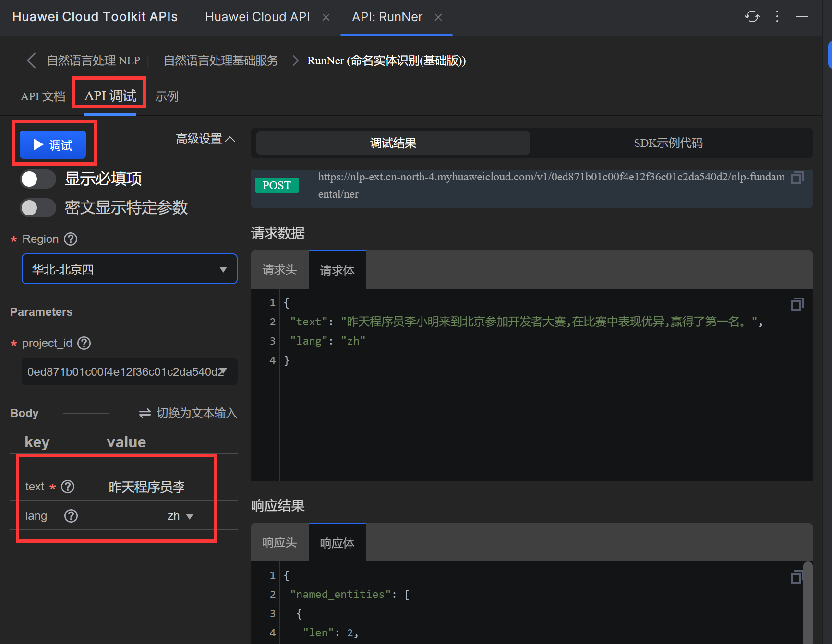This screenshot has width=832, height=644.
Task: Switch to the API 文档 tab
Action: coord(43,96)
